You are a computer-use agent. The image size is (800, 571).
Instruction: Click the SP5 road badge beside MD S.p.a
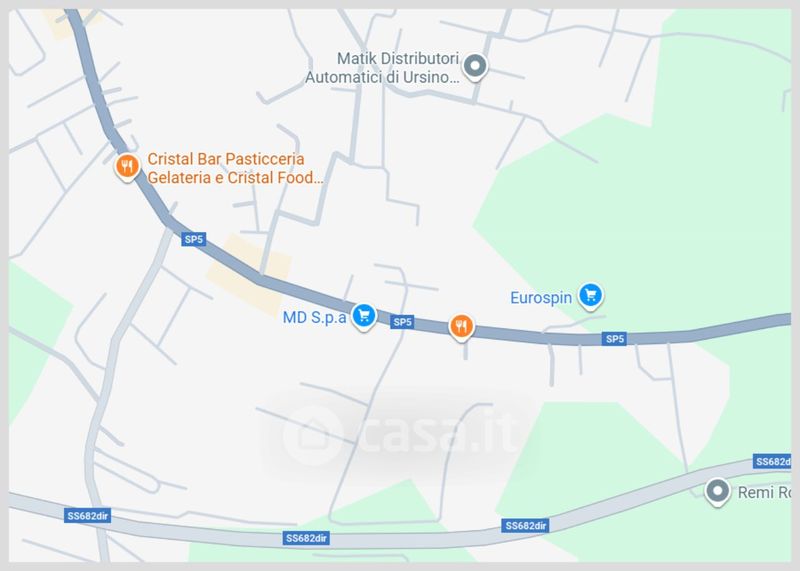tap(402, 322)
